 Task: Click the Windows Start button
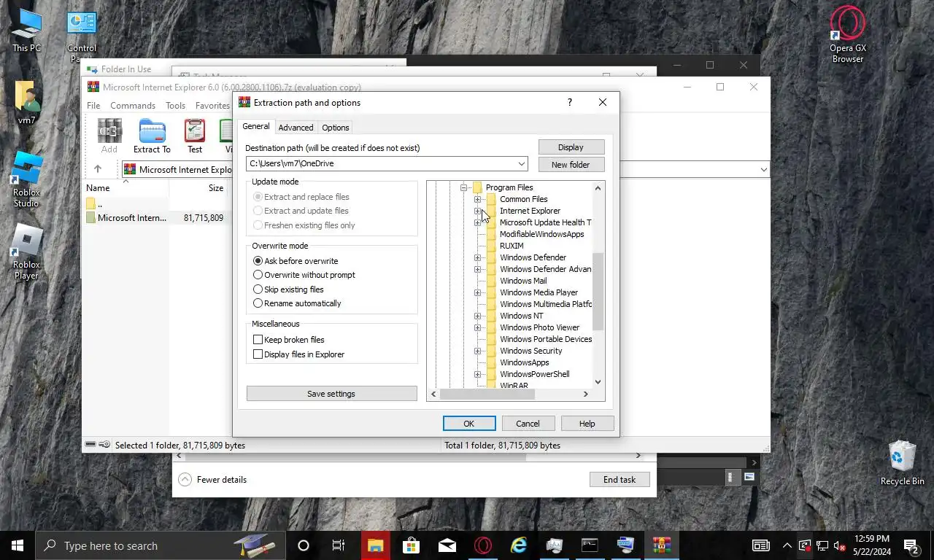click(x=18, y=545)
